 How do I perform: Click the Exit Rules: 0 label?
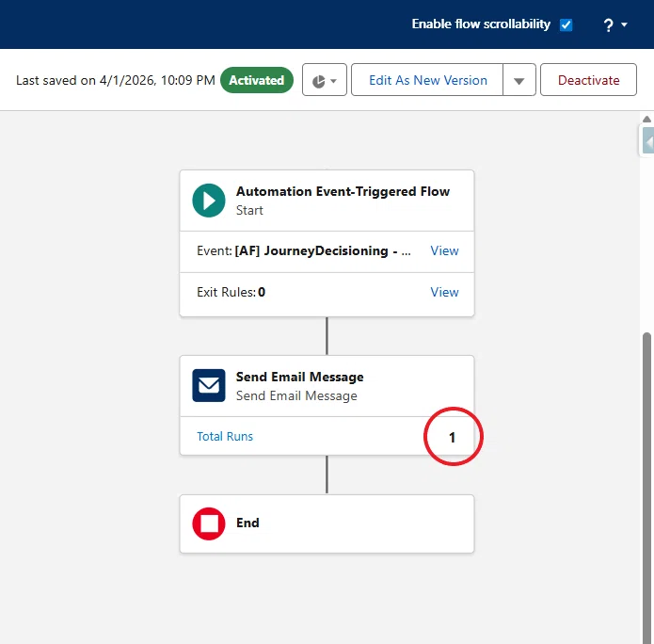tap(231, 292)
